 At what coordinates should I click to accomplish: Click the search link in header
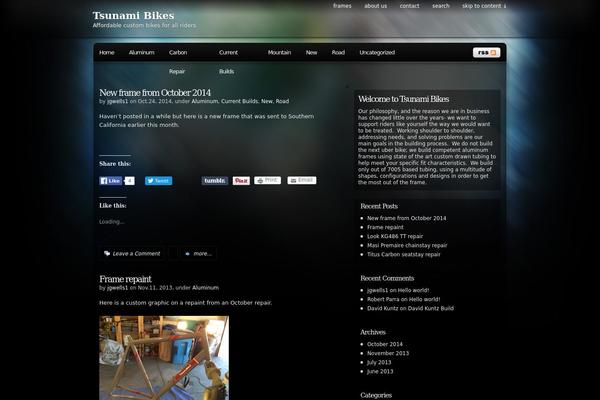coord(441,6)
